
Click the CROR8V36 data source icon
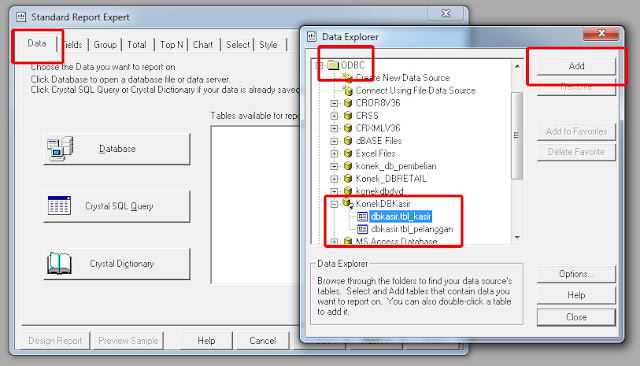tap(348, 103)
